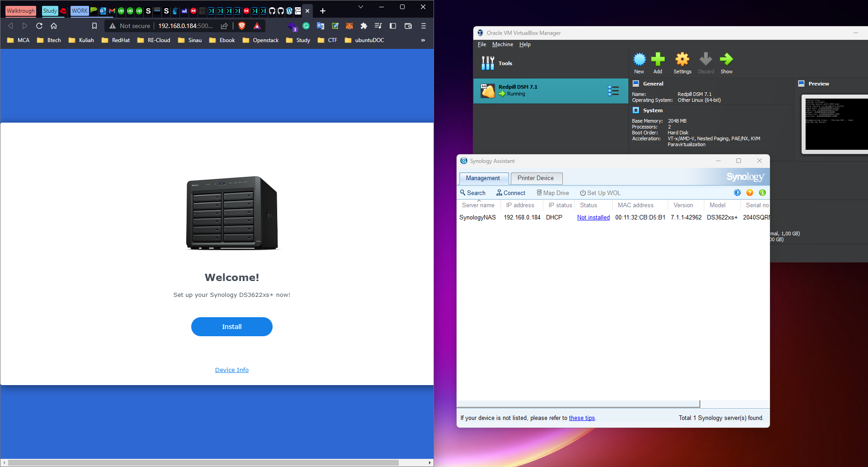Open the Google Translate extension icon

321,26
